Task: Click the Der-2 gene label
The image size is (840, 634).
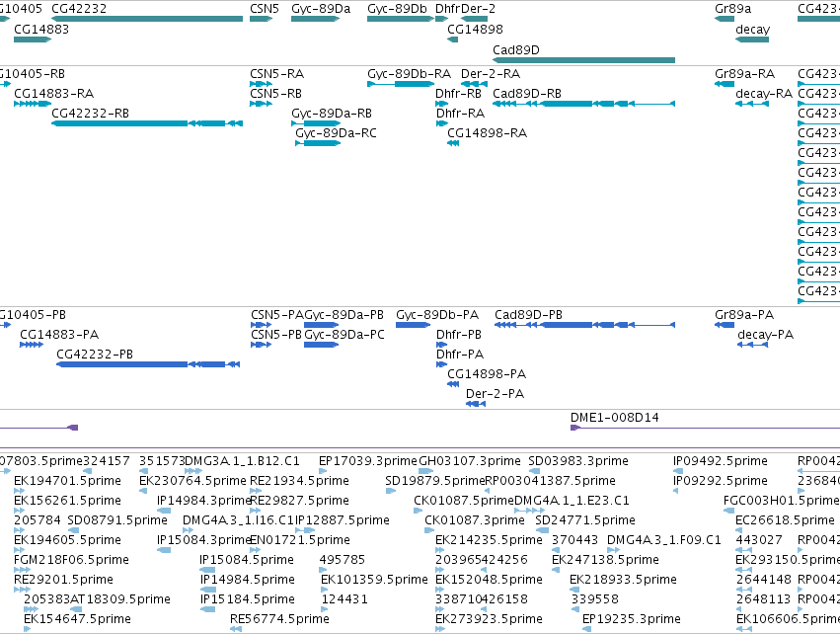Action: [478, 9]
